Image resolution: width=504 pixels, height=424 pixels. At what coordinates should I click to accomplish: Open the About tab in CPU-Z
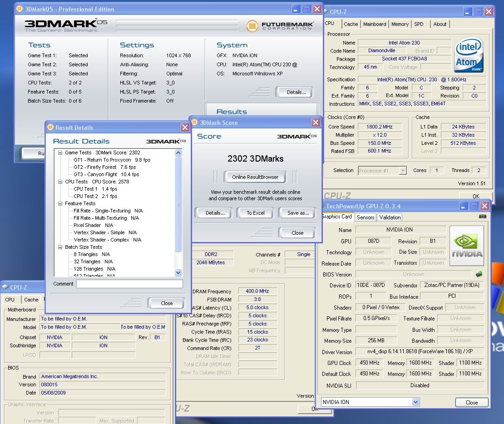440,24
